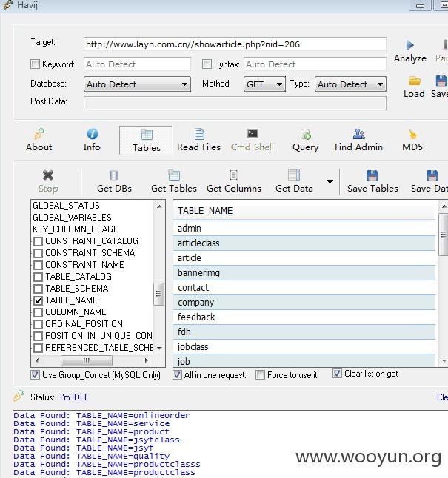The image size is (448, 478).
Task: Click tree list scroll down arrow
Action: click(x=159, y=348)
